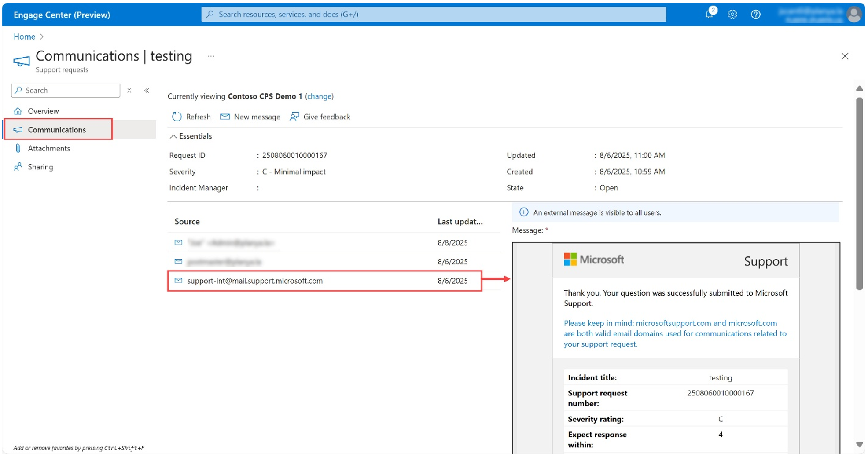Click Engage Center (Preview) title
This screenshot has height=457, width=868.
point(62,15)
